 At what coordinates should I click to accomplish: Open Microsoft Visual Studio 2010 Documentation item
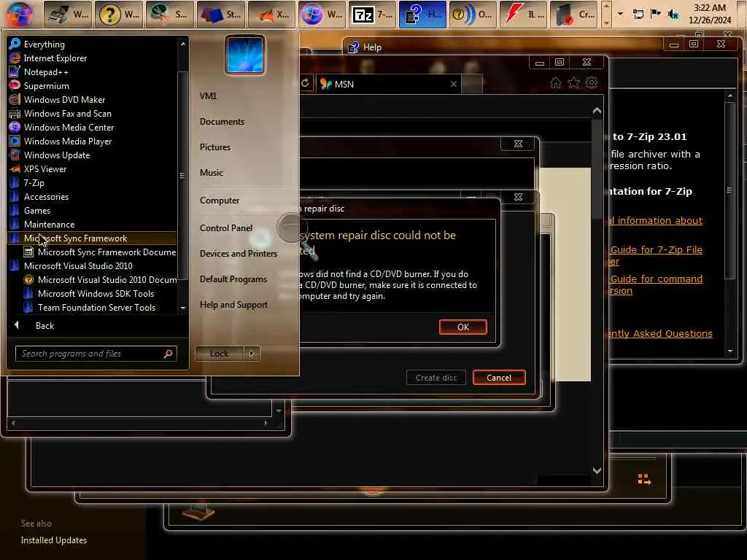point(107,279)
